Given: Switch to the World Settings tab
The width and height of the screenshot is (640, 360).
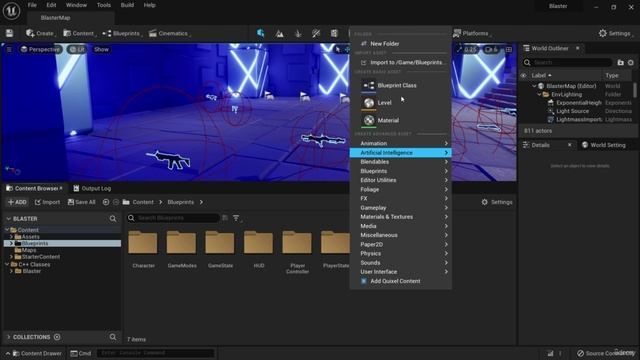Looking at the screenshot, I should (604, 145).
